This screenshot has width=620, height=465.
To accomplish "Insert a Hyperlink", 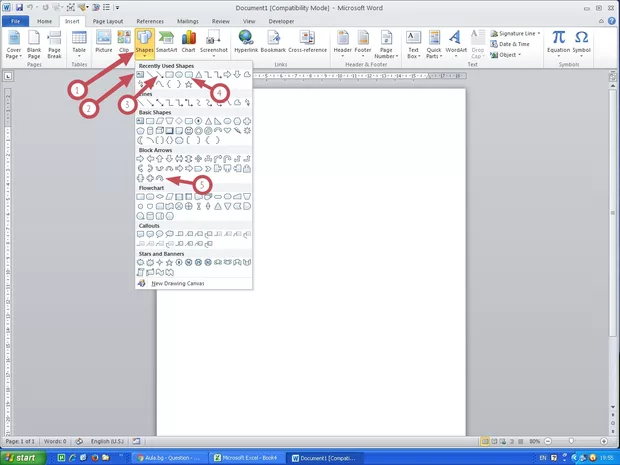I will pyautogui.click(x=246, y=42).
